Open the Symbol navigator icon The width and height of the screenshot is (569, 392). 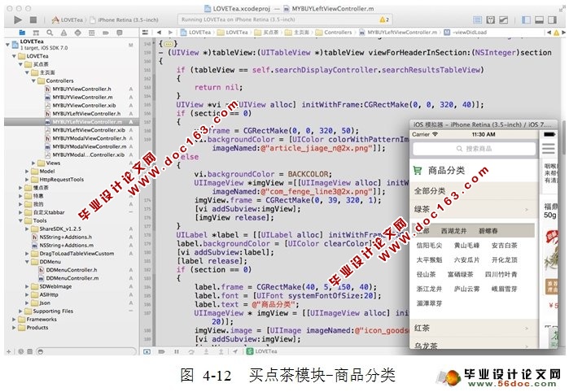36,33
